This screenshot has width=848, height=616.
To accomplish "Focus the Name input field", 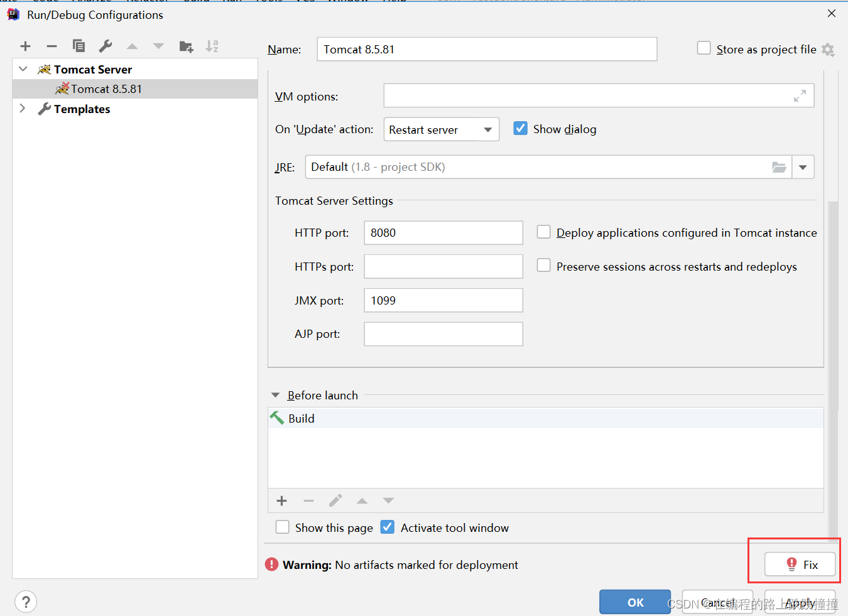I will tap(487, 49).
